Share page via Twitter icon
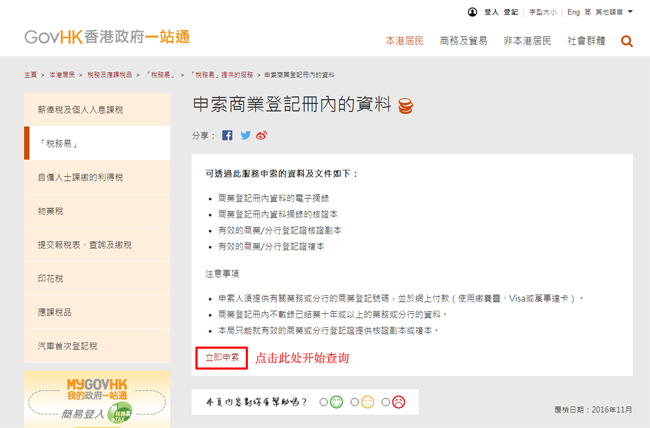This screenshot has width=650, height=428. click(245, 135)
